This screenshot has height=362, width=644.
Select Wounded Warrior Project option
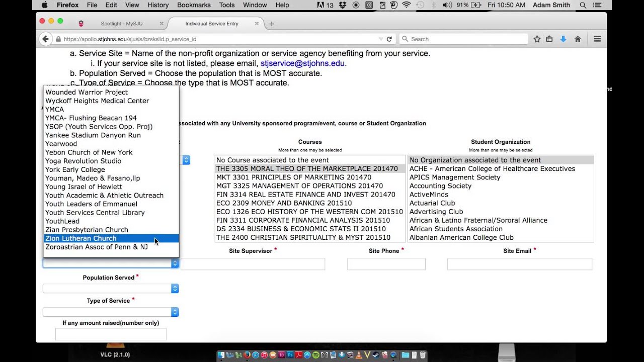(111, 92)
